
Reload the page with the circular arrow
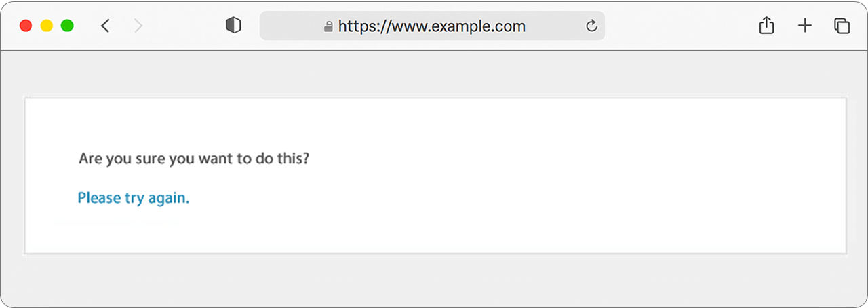pyautogui.click(x=591, y=26)
